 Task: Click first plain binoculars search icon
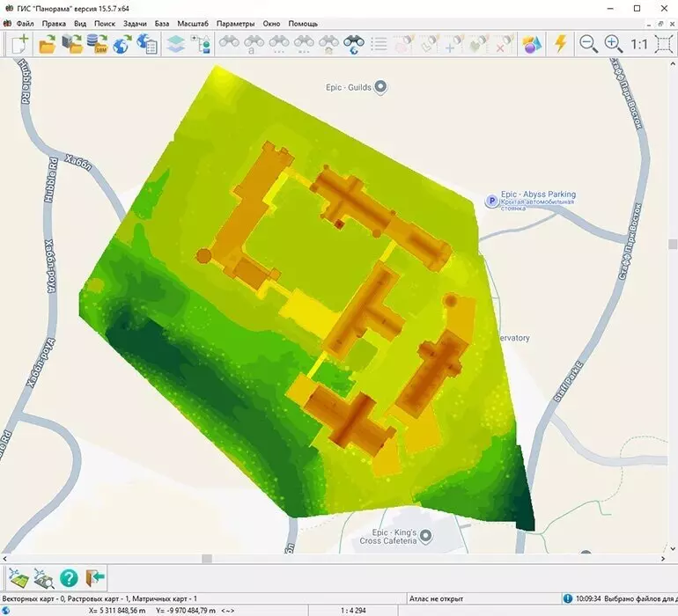pos(229,43)
